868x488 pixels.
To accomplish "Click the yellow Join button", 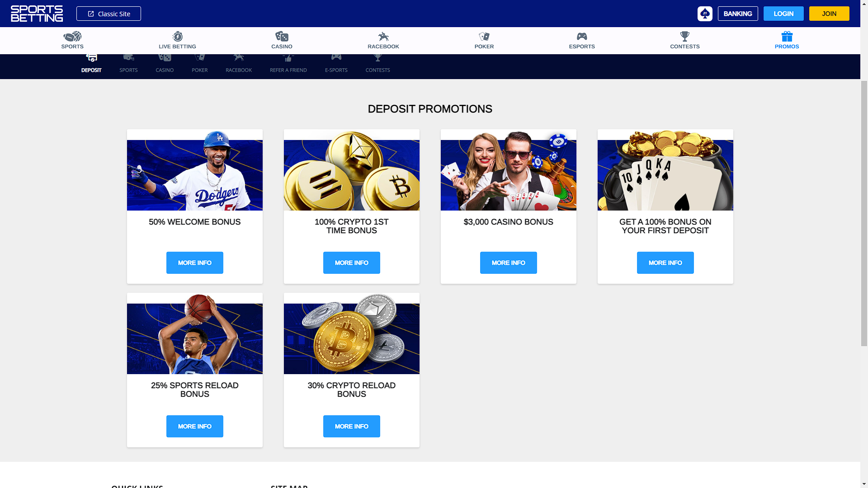I will (x=829, y=14).
